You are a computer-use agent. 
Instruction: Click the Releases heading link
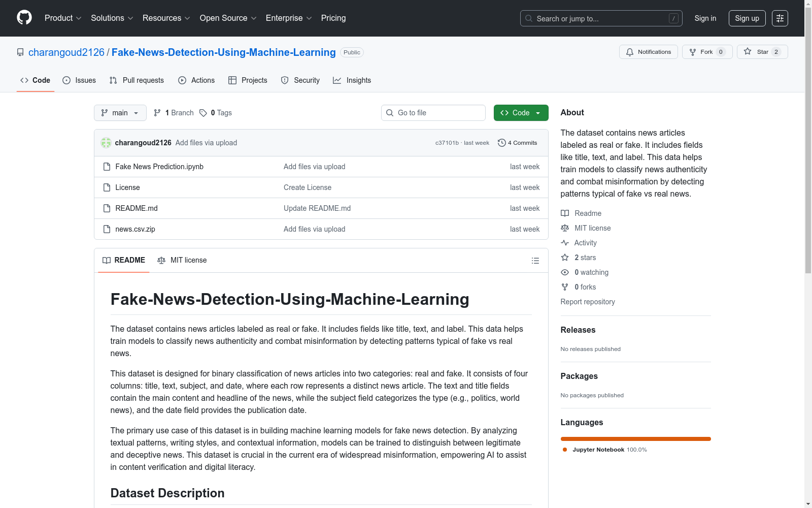(x=578, y=330)
